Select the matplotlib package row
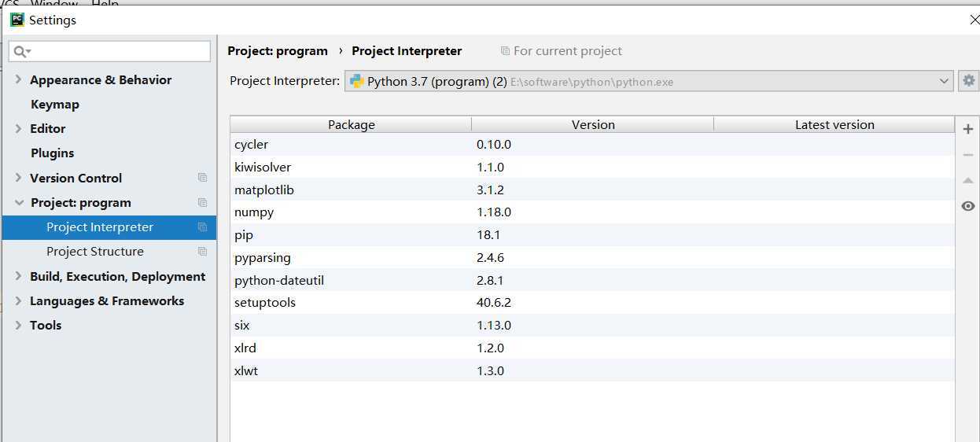Image resolution: width=980 pixels, height=442 pixels. pyautogui.click(x=592, y=190)
